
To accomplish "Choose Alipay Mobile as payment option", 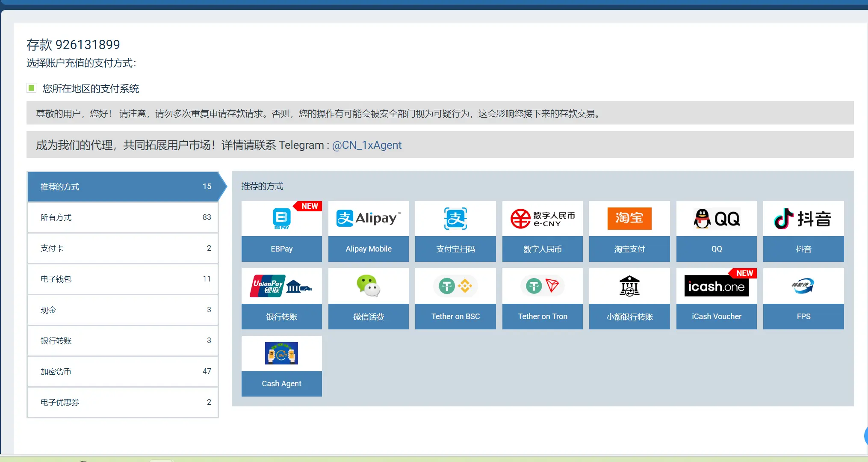I will pyautogui.click(x=368, y=232).
